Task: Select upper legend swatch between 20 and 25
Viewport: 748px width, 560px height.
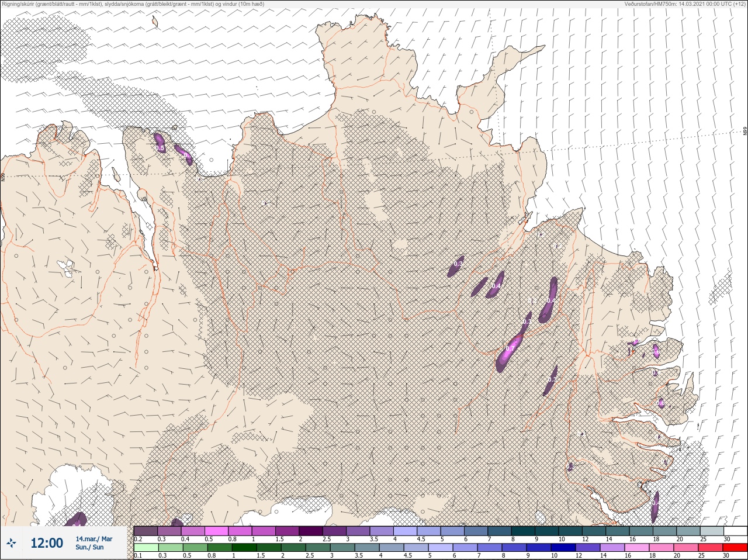Action: point(689,531)
